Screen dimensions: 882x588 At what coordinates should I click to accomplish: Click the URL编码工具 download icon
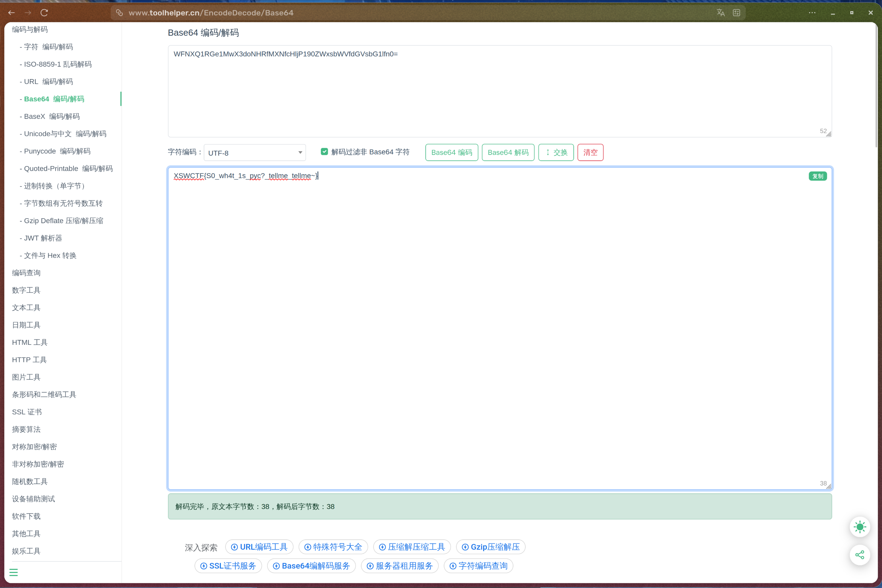[x=235, y=547]
